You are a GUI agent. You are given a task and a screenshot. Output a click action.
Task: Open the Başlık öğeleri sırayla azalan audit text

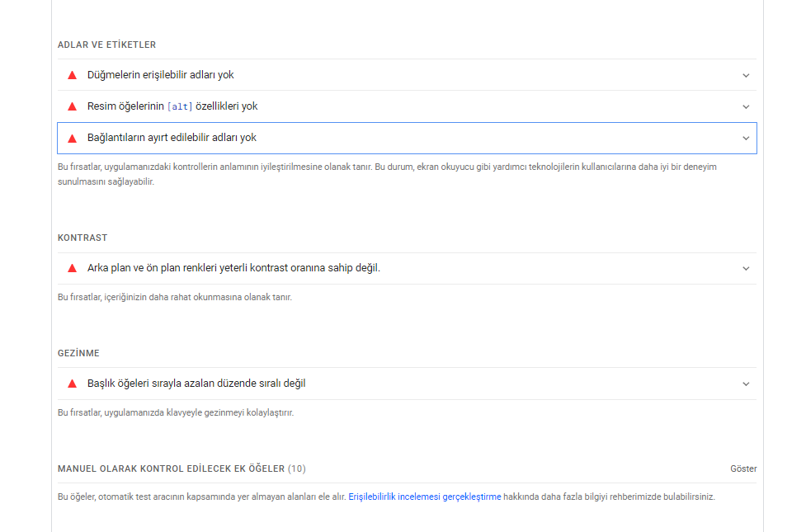(x=196, y=384)
